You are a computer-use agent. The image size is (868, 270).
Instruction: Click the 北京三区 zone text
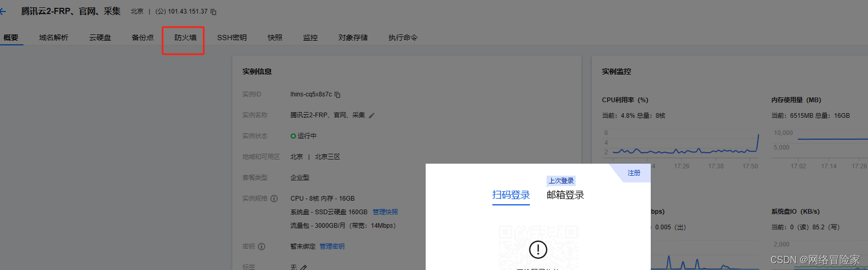[x=327, y=157]
